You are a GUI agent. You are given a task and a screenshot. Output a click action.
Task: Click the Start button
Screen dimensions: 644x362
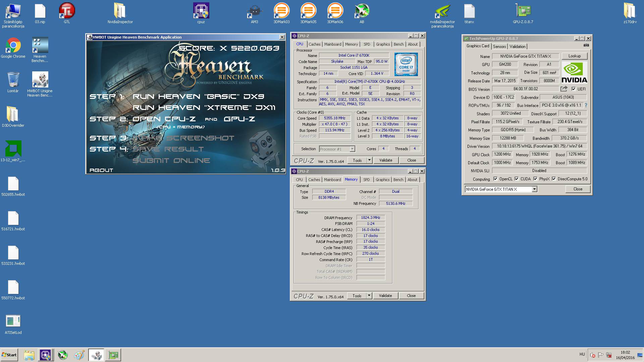coord(9,355)
